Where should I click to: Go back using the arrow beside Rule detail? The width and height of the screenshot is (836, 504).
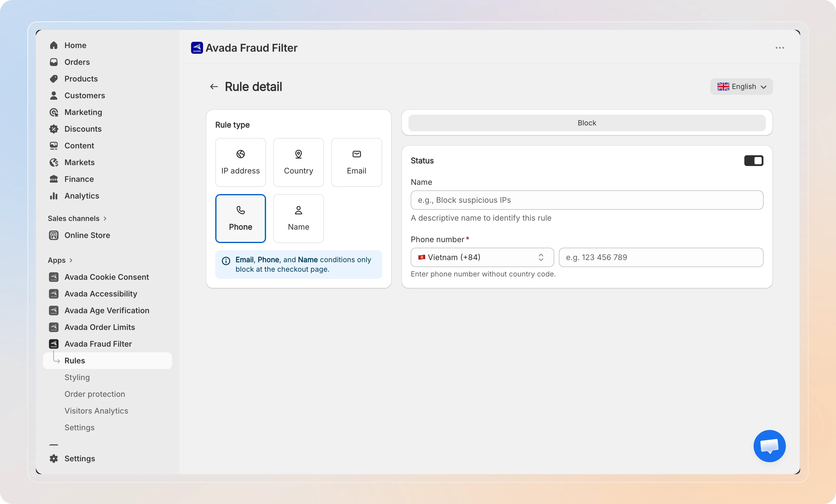(214, 87)
